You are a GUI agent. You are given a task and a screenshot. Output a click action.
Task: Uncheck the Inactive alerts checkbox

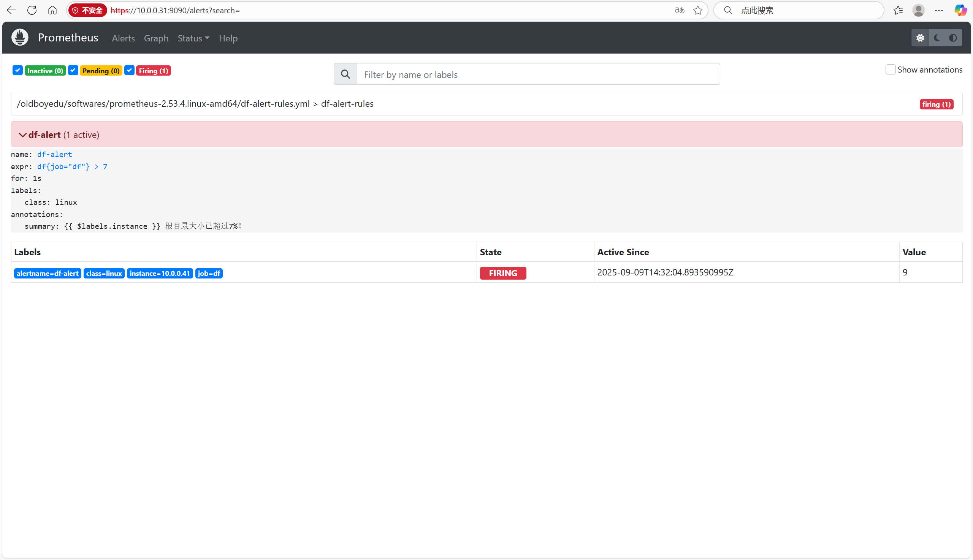pos(17,70)
